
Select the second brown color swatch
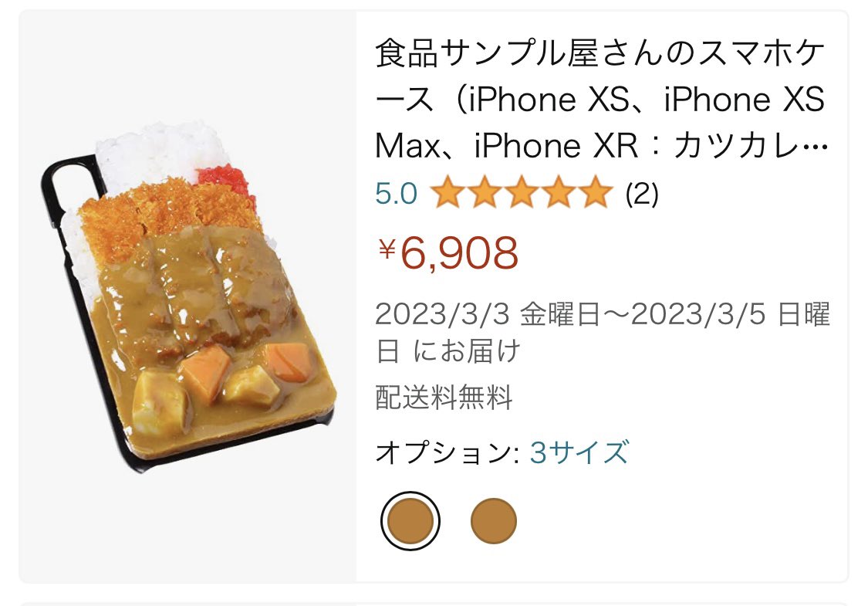(x=493, y=521)
